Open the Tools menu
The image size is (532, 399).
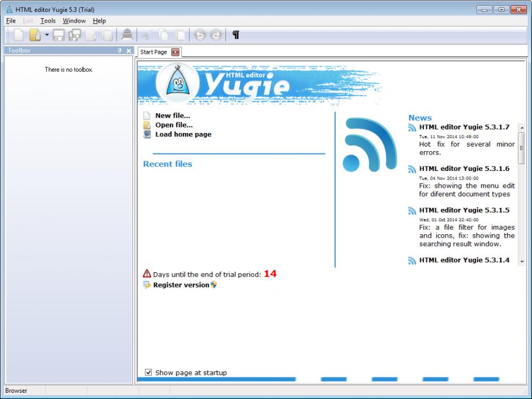[x=48, y=21]
